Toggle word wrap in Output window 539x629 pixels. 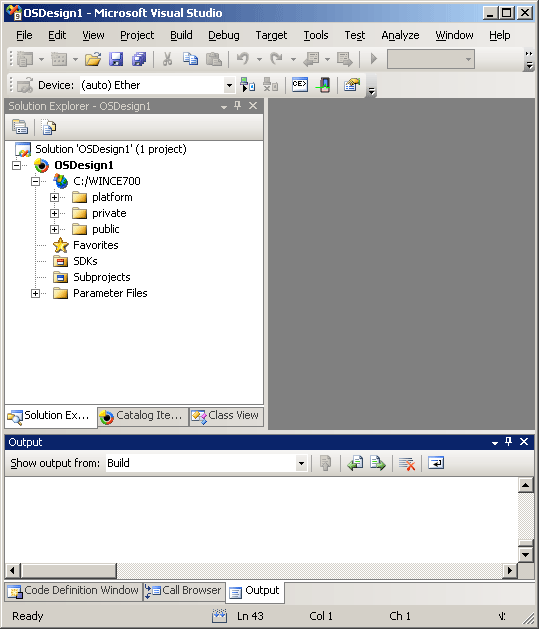(436, 463)
